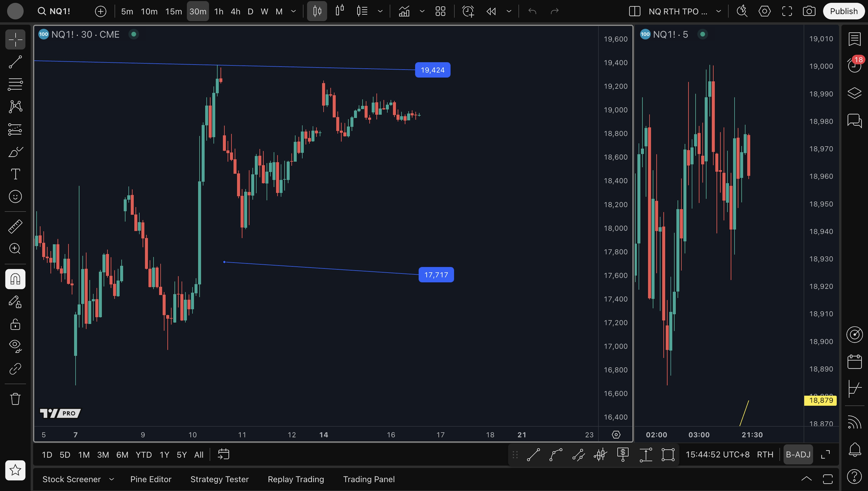
Task: Open the NQ RTH TPO layout dropdown
Action: [x=719, y=11]
